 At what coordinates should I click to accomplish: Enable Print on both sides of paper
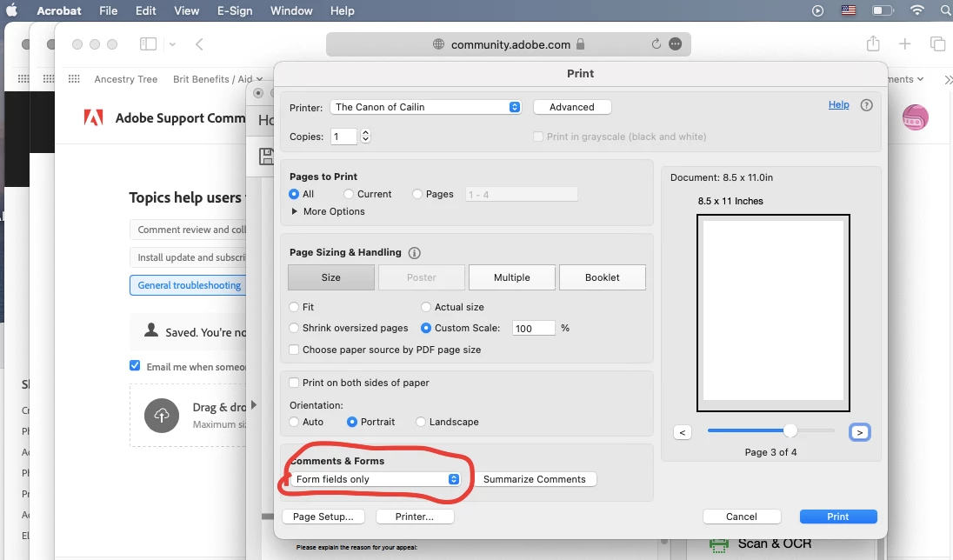click(x=294, y=383)
